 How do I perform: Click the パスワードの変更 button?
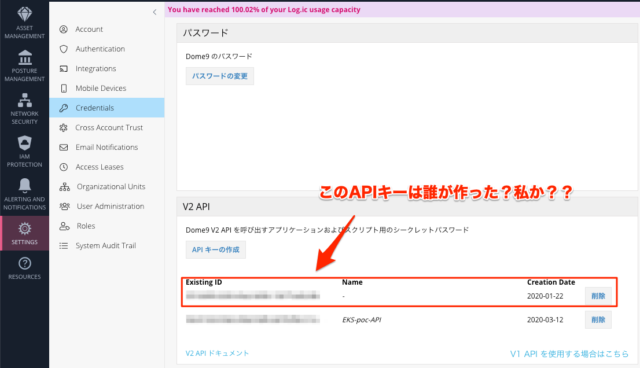pyautogui.click(x=220, y=76)
